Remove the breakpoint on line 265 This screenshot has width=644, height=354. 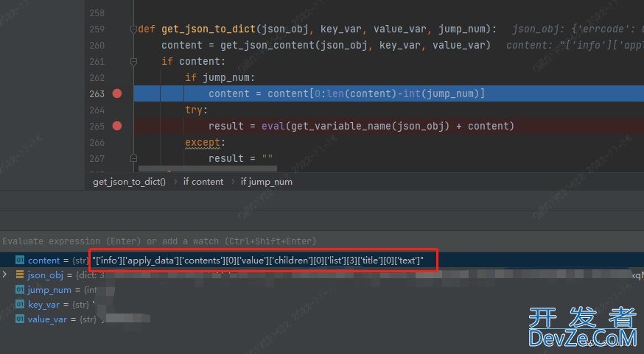pos(116,126)
